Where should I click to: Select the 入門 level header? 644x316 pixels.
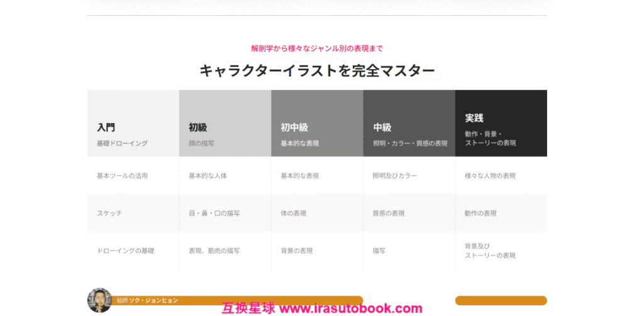click(x=133, y=124)
